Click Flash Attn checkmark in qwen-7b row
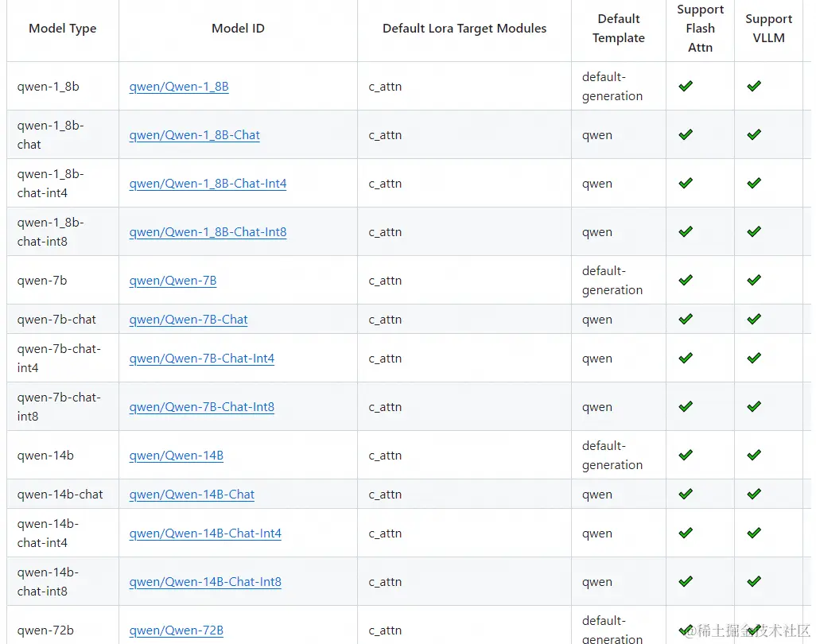 [686, 280]
